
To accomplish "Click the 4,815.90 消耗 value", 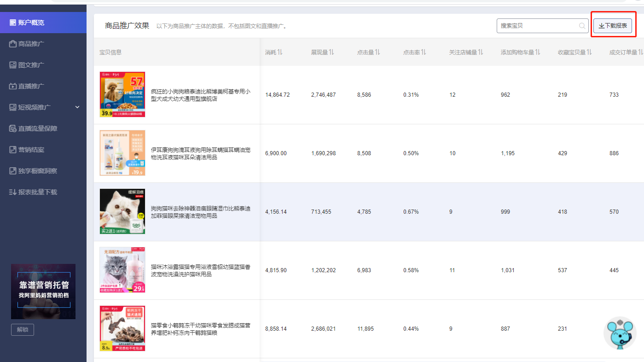I will 276,270.
